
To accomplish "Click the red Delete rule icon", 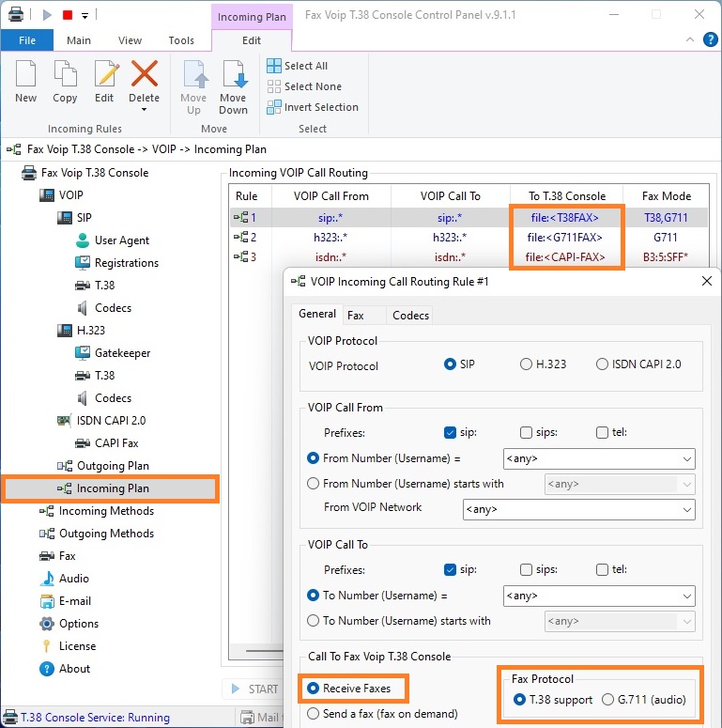I will coord(145,73).
